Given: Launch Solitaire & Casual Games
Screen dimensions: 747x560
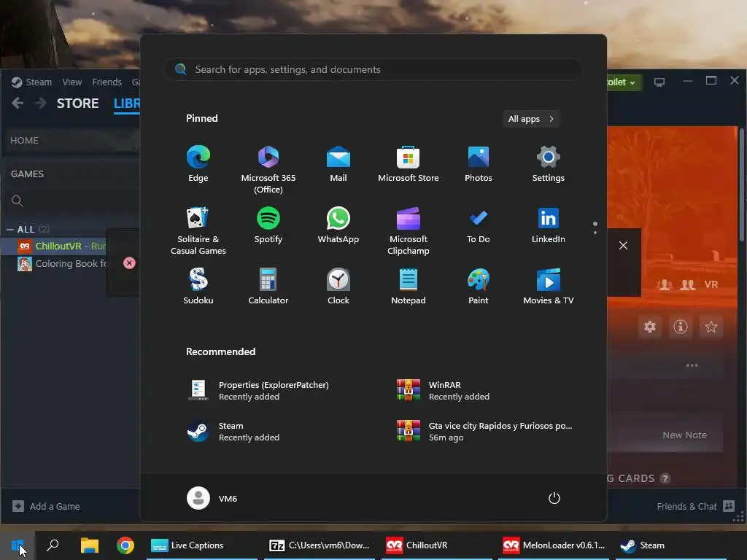Looking at the screenshot, I should coord(198,231).
